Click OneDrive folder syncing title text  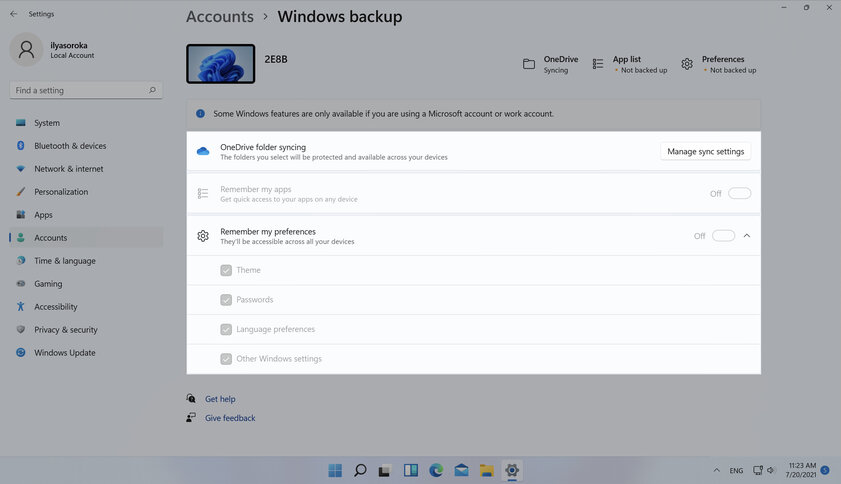[x=263, y=147]
